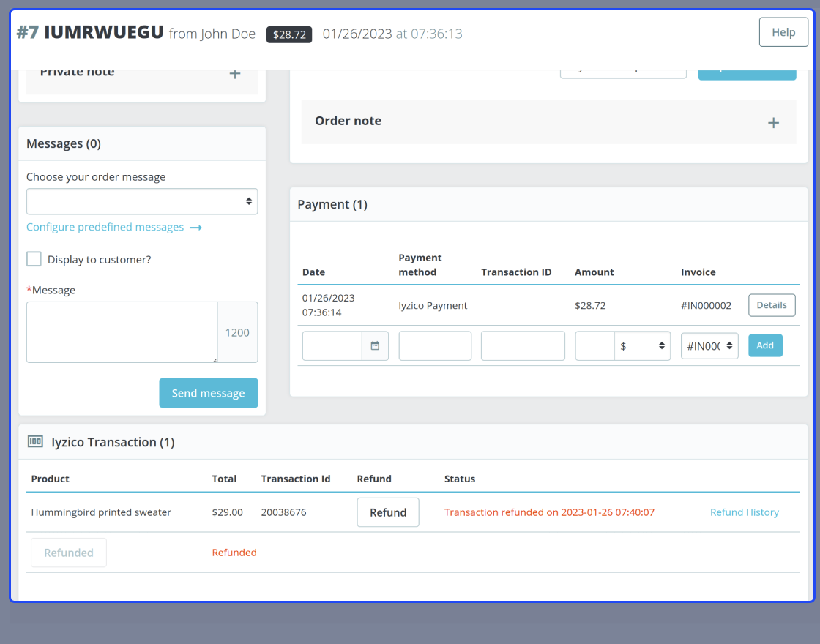Click the 1200 character counter
This screenshot has width=820, height=644.
[x=237, y=332]
